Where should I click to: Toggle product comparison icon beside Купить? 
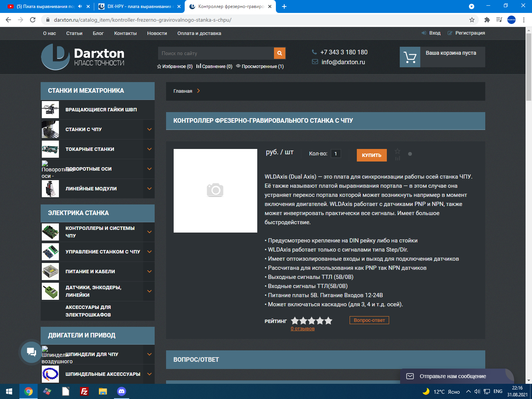(x=397, y=158)
